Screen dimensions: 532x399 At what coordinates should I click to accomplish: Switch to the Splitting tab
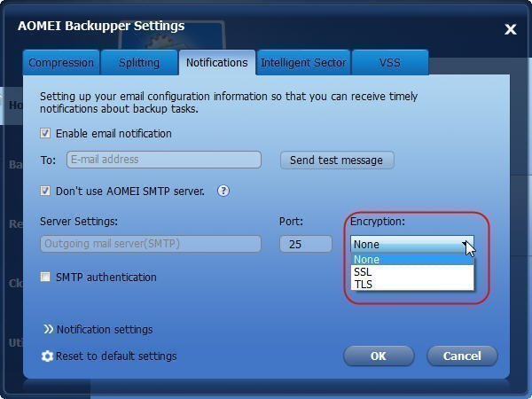(x=139, y=63)
